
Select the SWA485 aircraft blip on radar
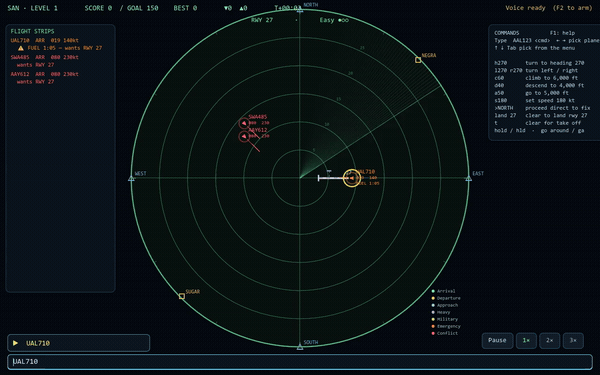(x=244, y=123)
